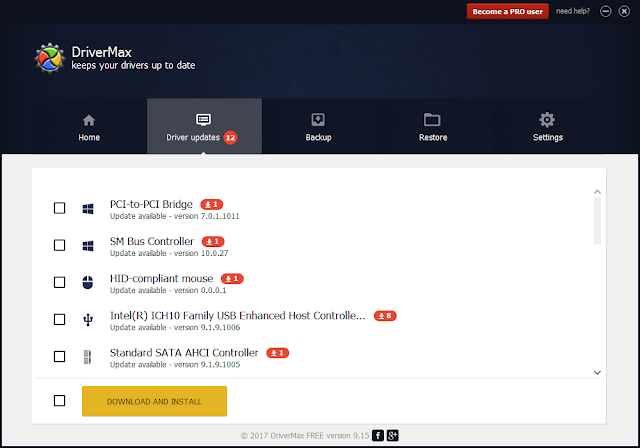
Task: Click Windows logo icon beside PCI-to-PCI Bridge
Action: (88, 208)
